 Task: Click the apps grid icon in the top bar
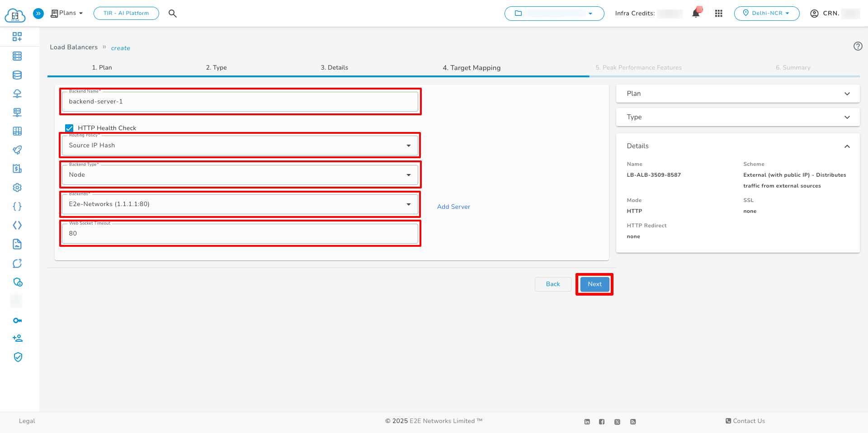pos(718,13)
